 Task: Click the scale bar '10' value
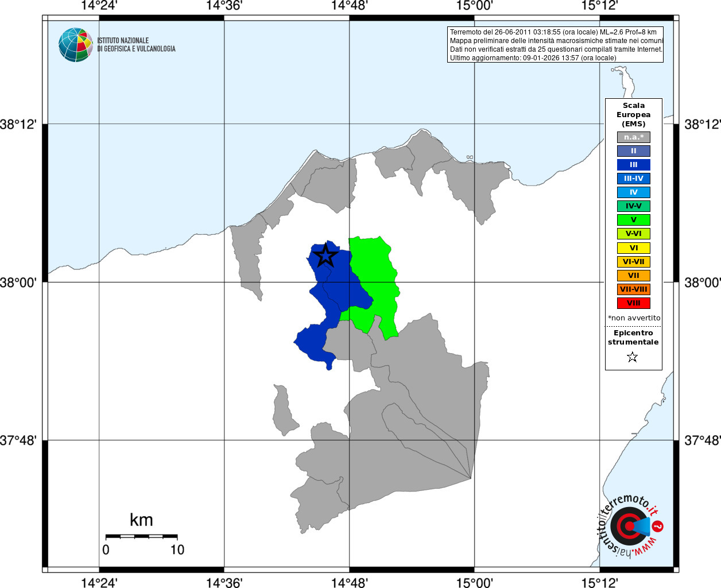177,550
